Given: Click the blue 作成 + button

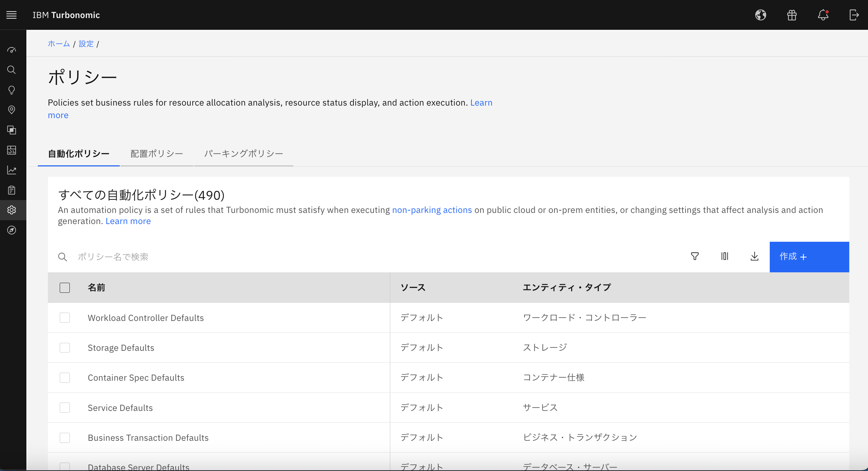Looking at the screenshot, I should [809, 257].
